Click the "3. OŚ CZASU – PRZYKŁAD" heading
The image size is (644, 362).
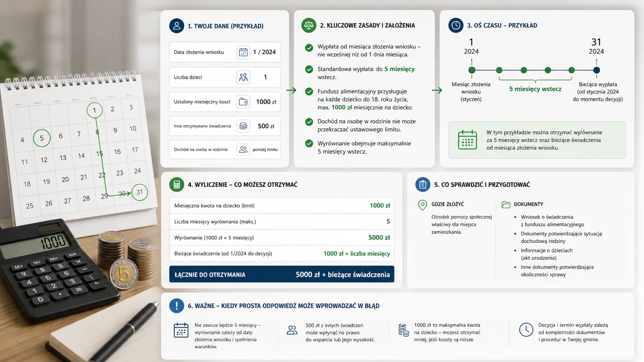502,26
